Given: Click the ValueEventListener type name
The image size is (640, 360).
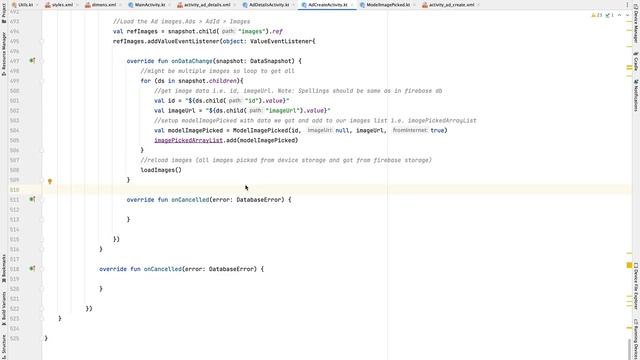Looking at the screenshot, I should coord(281,41).
